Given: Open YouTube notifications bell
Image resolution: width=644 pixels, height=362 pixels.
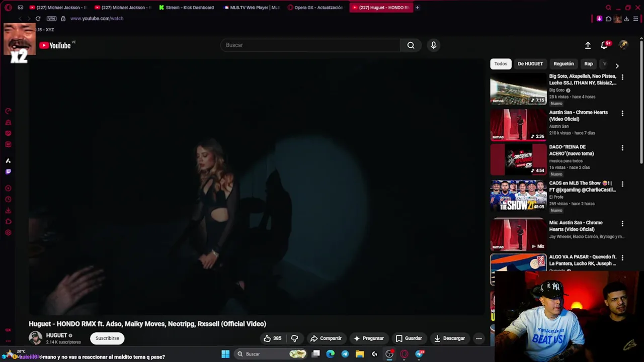Looking at the screenshot, I should (x=604, y=45).
